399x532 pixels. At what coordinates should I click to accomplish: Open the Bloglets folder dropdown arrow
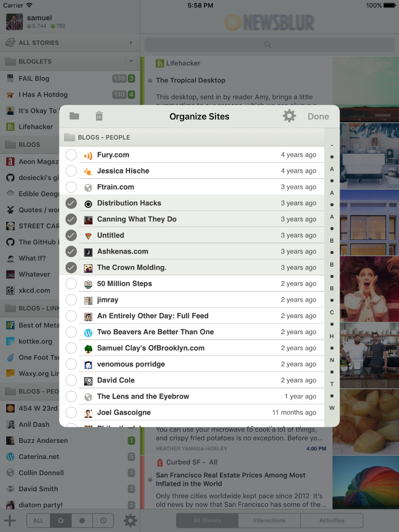point(131,61)
